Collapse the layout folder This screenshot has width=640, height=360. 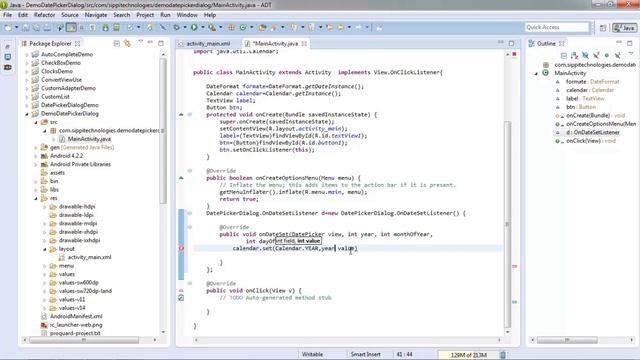pos(45,249)
